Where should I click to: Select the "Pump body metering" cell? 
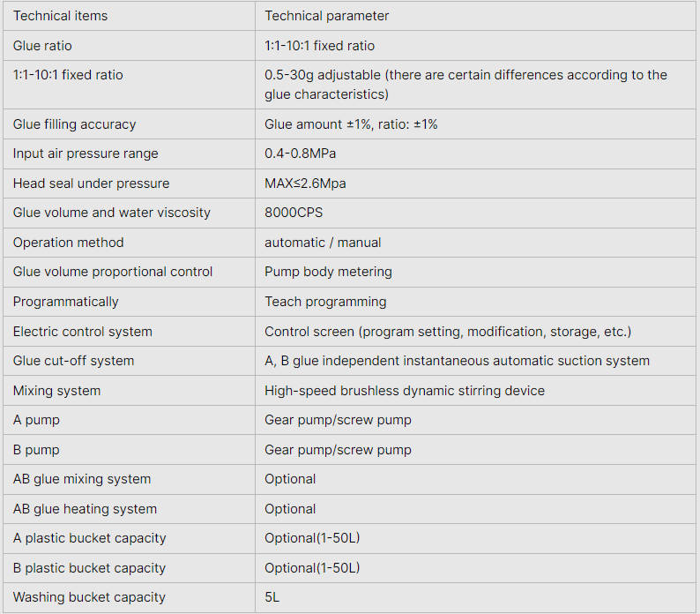pos(328,272)
